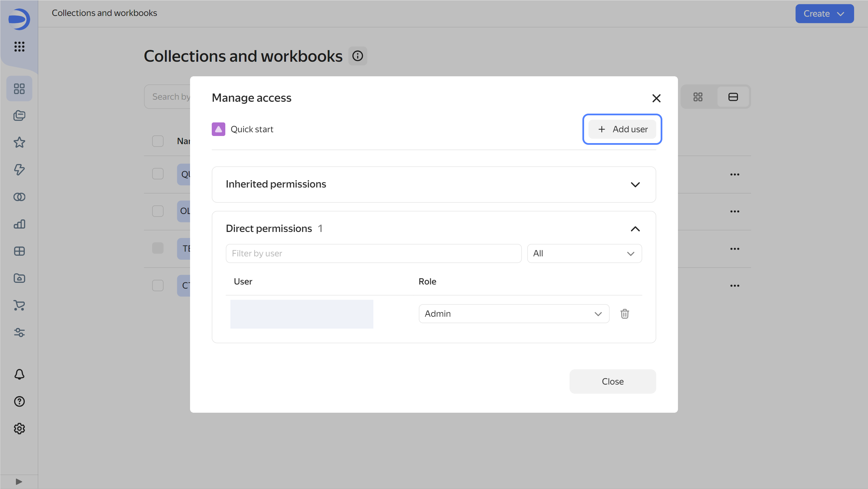
Task: Expand the Inherited permissions section
Action: pos(635,184)
